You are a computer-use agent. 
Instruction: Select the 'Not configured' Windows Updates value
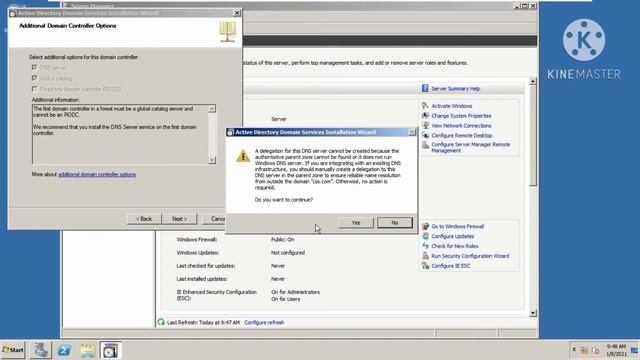(288, 253)
